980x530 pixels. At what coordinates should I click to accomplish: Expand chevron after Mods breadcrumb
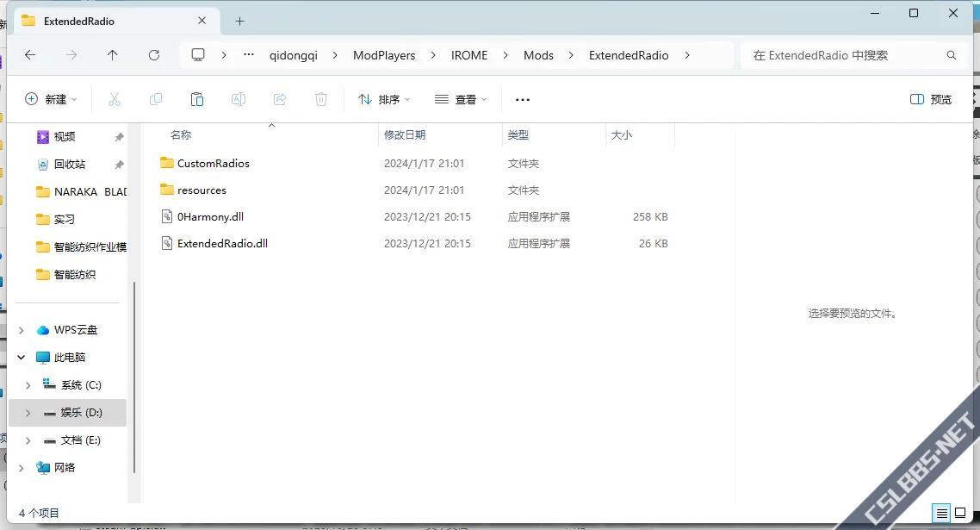tap(571, 55)
